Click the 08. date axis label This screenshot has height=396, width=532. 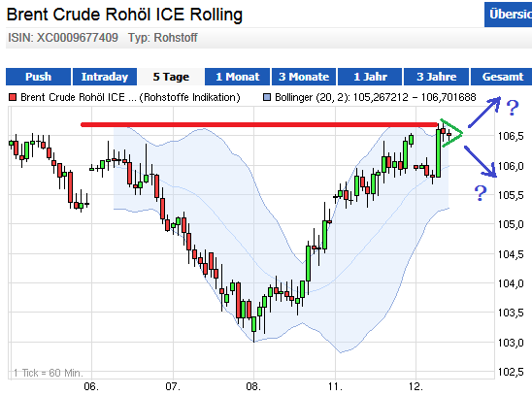253,386
